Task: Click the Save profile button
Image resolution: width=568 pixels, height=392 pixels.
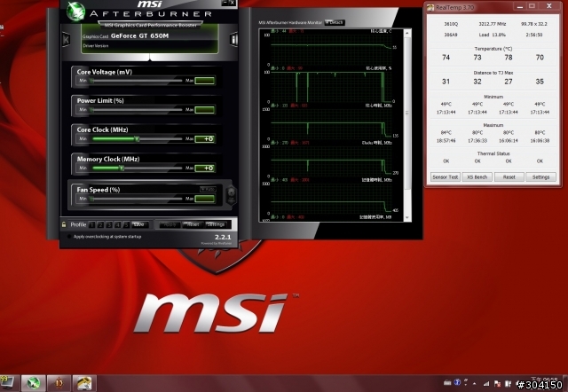Action: click(140, 224)
